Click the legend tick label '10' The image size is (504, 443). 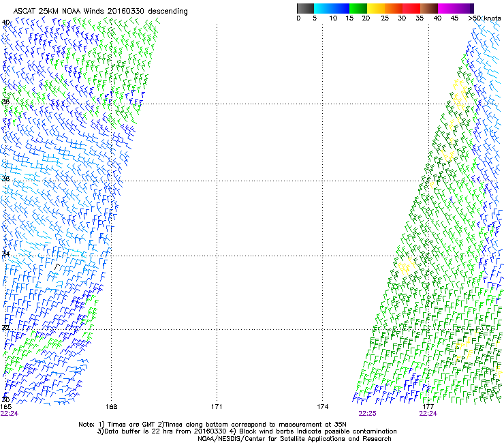click(333, 18)
